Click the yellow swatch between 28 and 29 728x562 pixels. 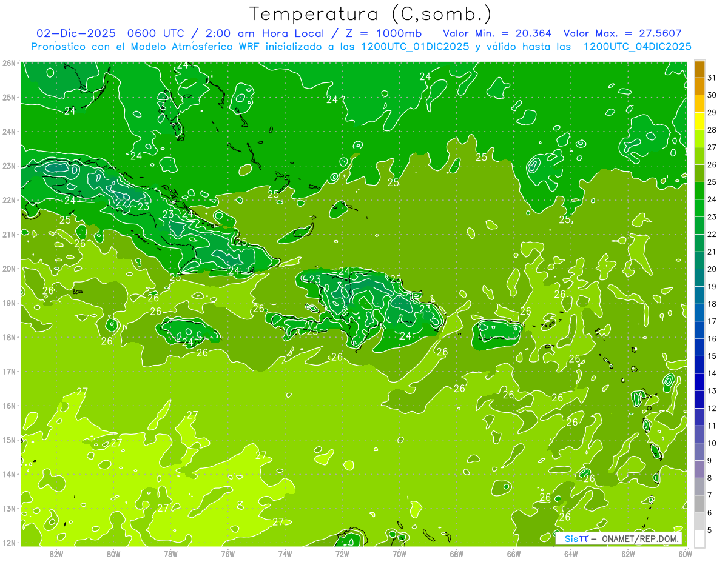(699, 121)
